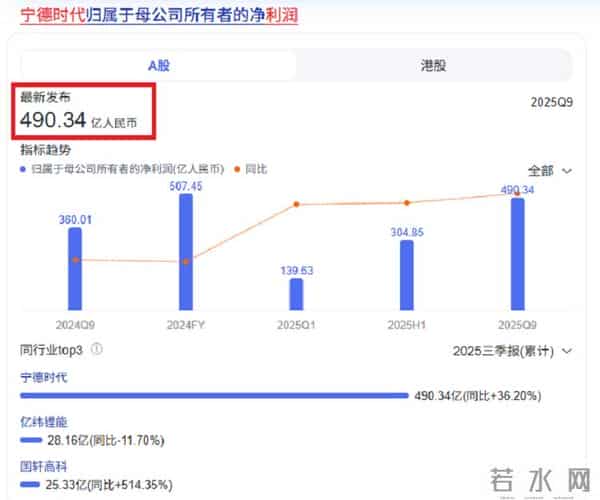Click the 同比 line point above 2025Q1
The image size is (600, 500).
[x=297, y=204]
